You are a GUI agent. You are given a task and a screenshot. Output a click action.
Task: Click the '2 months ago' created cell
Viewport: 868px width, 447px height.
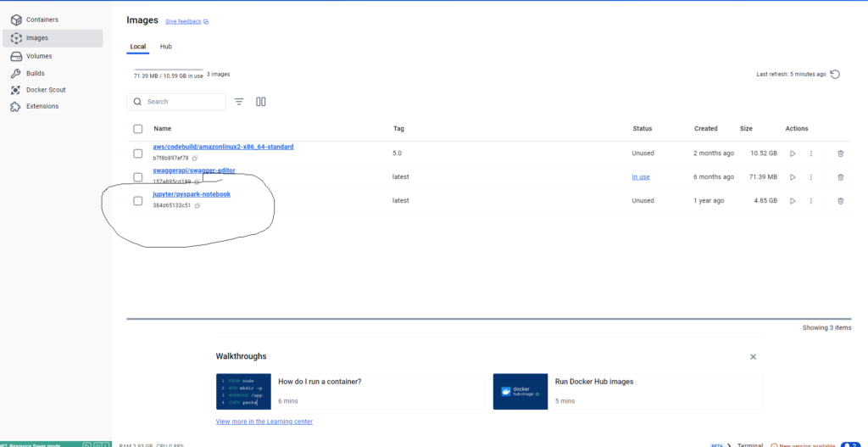[714, 154]
